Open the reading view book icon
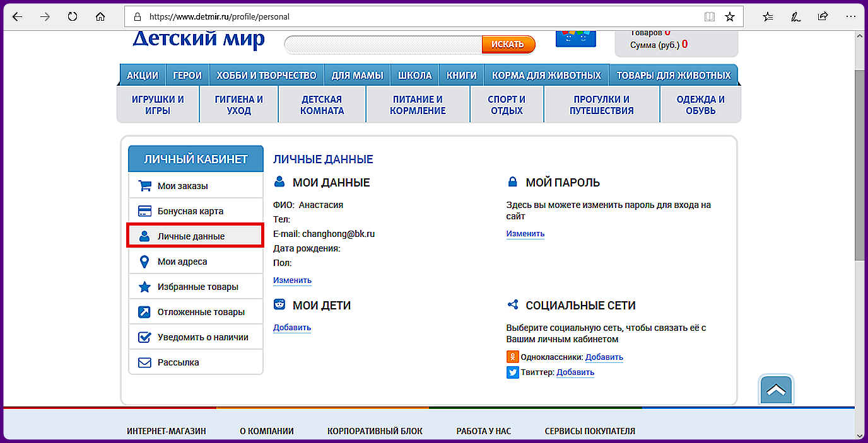868x443 pixels. (x=710, y=17)
